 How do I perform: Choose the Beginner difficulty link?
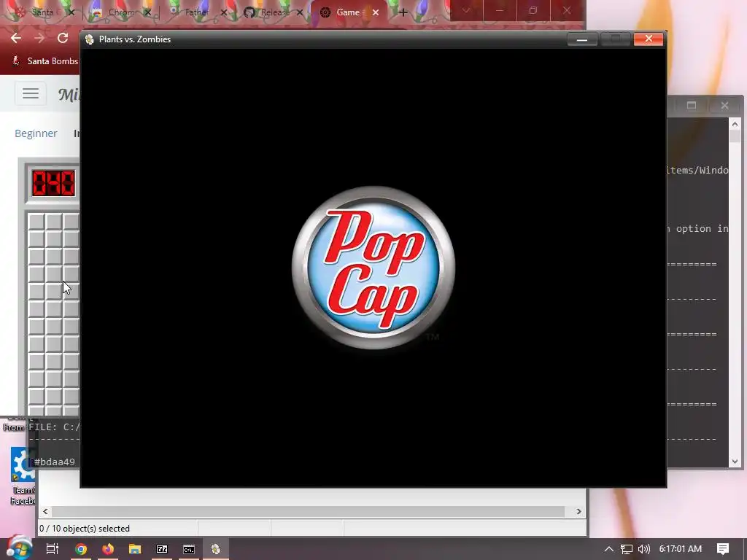pos(36,133)
